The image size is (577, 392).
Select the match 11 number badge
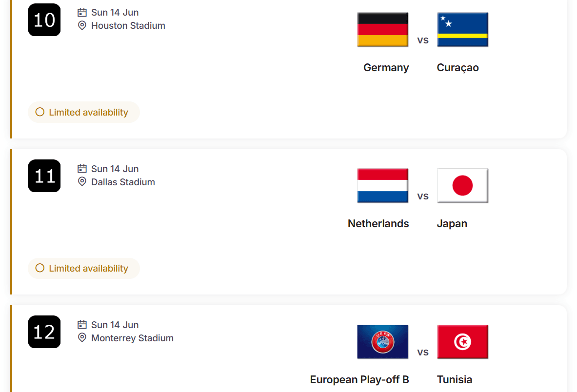(44, 176)
